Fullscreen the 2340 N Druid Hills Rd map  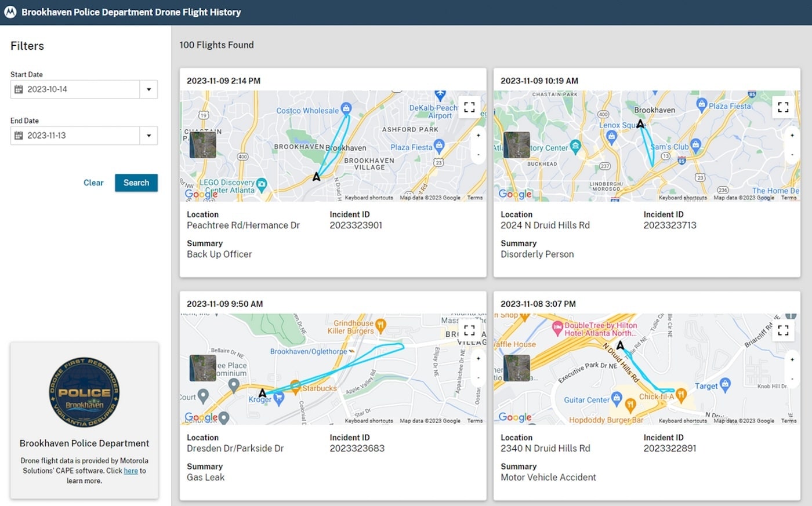click(783, 330)
